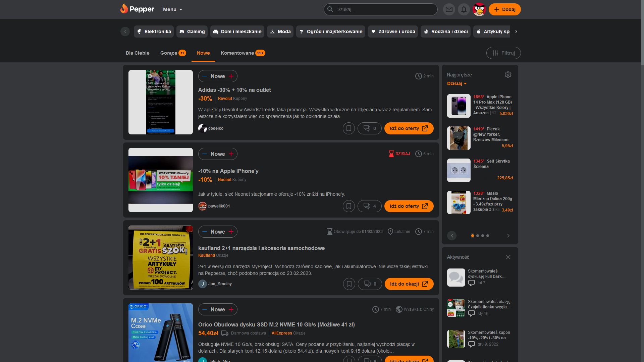The image size is (644, 362).
Task: Open notifications via the bell icon
Action: coord(464,9)
